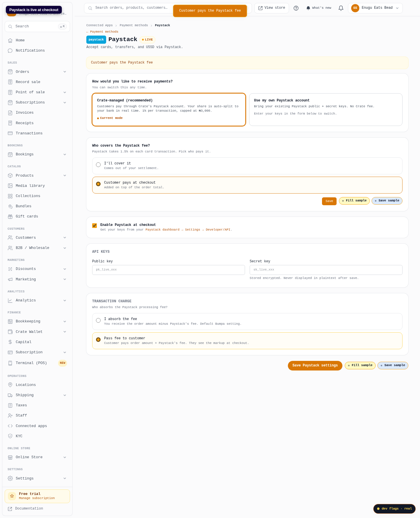The width and height of the screenshot is (420, 518).
Task: Open Settings in the sidebar
Action: (x=37, y=478)
